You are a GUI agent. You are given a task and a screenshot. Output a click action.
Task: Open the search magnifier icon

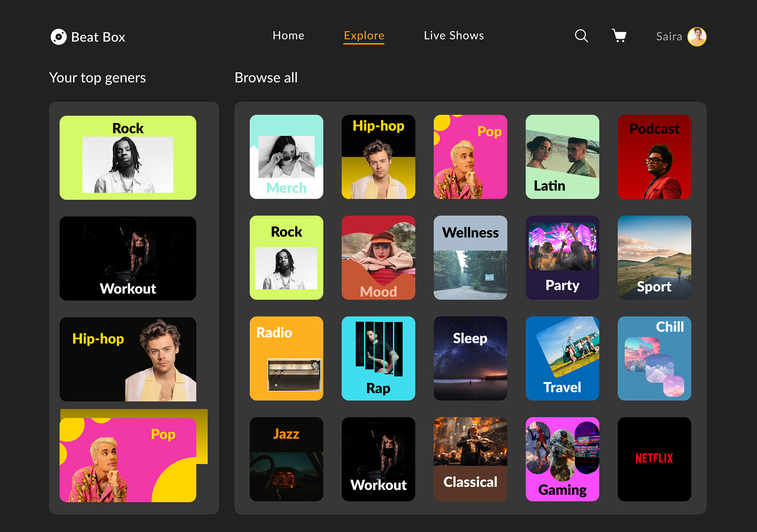(581, 36)
